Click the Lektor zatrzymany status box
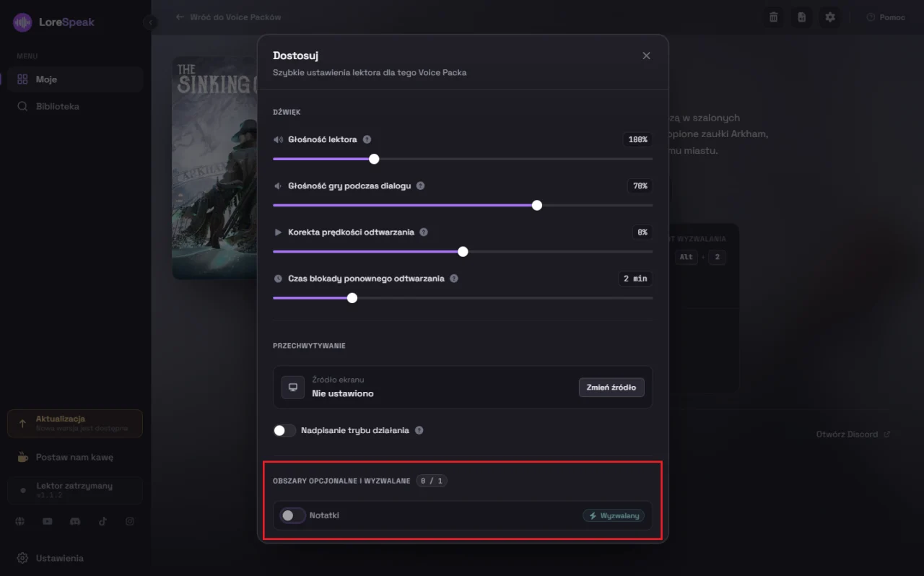The height and width of the screenshot is (576, 924). tap(75, 490)
